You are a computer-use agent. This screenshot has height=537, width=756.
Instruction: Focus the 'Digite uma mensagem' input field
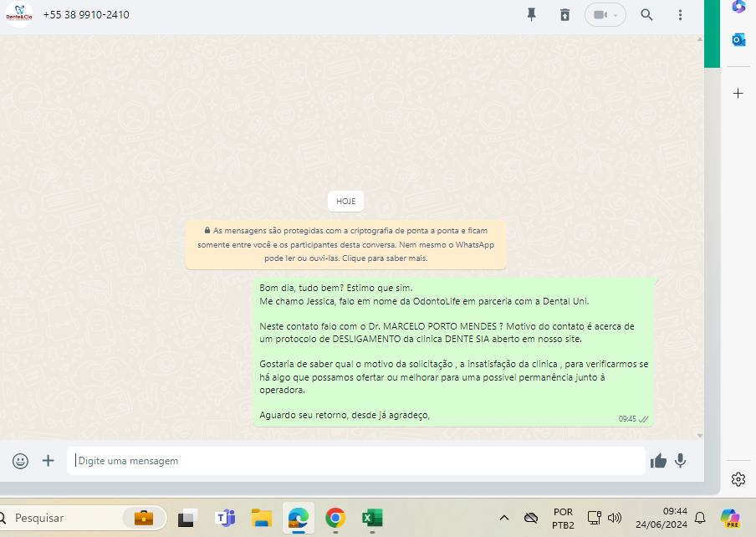point(355,461)
